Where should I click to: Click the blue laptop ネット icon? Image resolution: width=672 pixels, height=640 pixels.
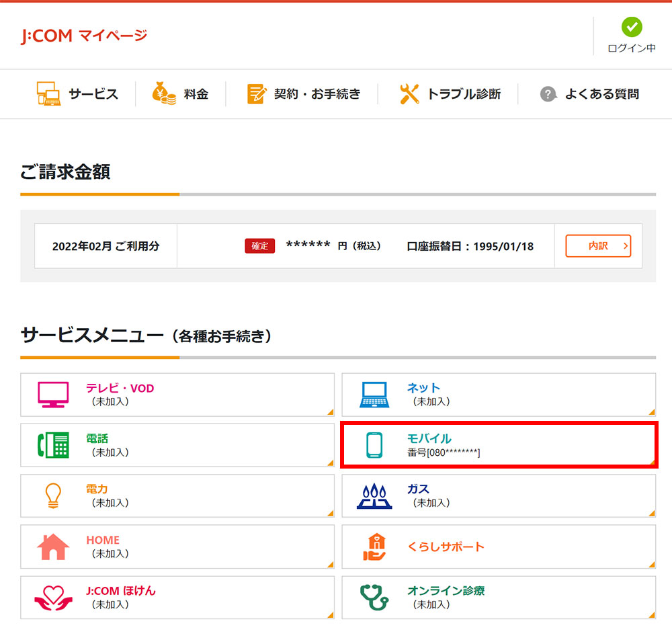tap(374, 395)
